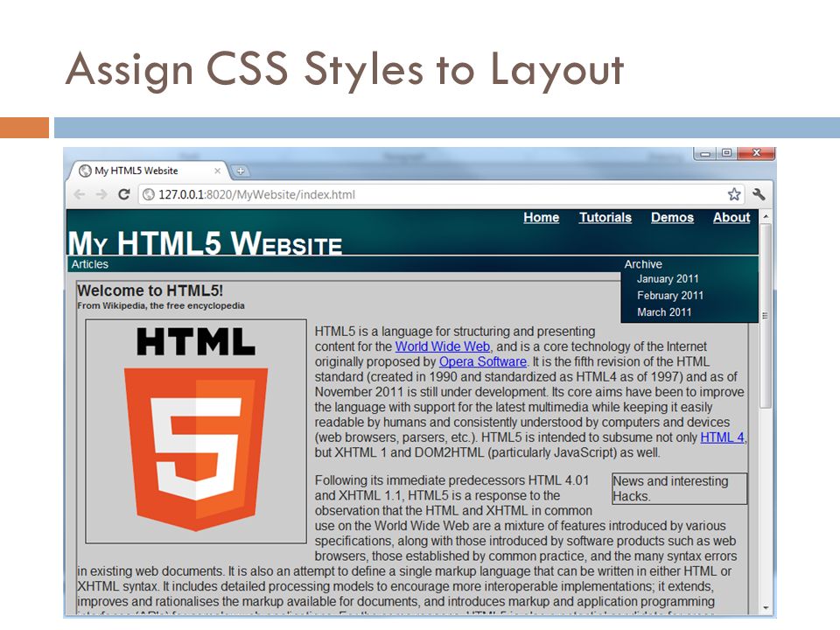Click the HTML5 logo image

tap(196, 431)
